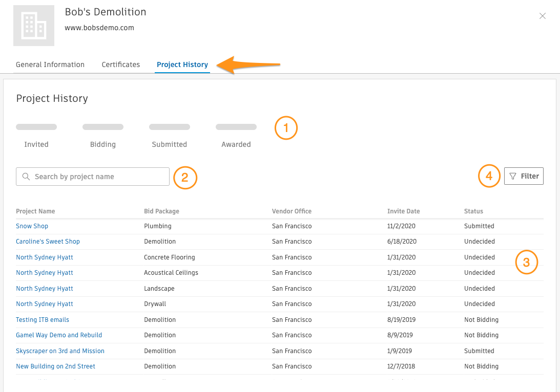
Task: Sort by the Status column header
Action: (473, 211)
